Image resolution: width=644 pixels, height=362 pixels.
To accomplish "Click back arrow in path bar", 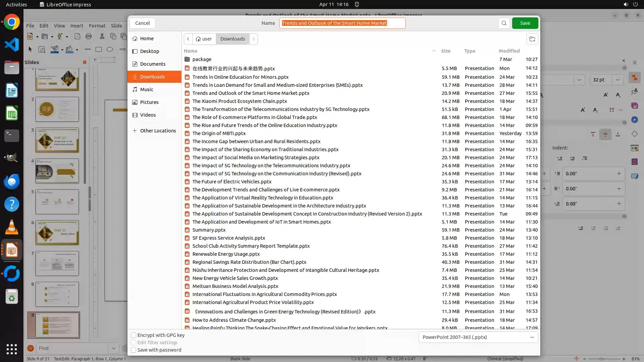I will coord(188,39).
